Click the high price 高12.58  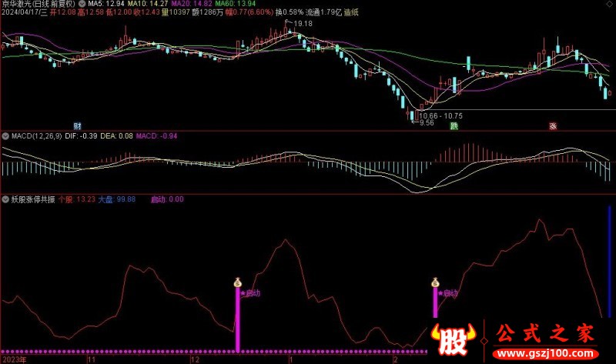(x=91, y=12)
